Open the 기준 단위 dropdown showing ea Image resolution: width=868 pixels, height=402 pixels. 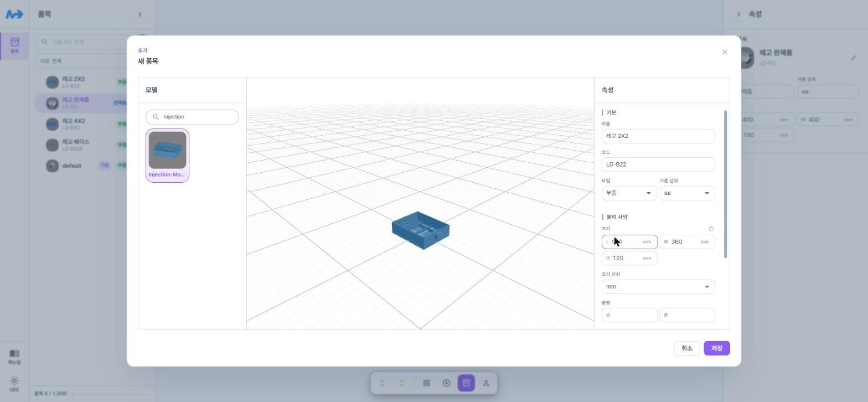tap(687, 193)
